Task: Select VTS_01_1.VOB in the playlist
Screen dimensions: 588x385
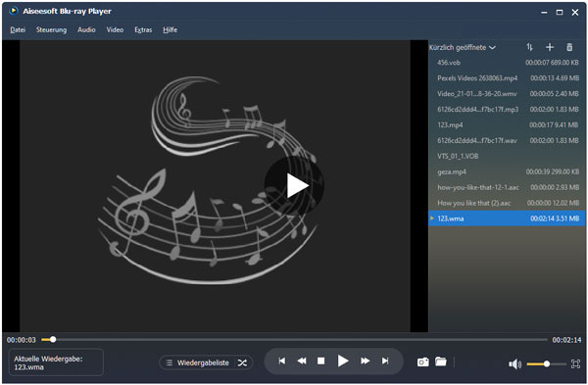Action: [507, 156]
